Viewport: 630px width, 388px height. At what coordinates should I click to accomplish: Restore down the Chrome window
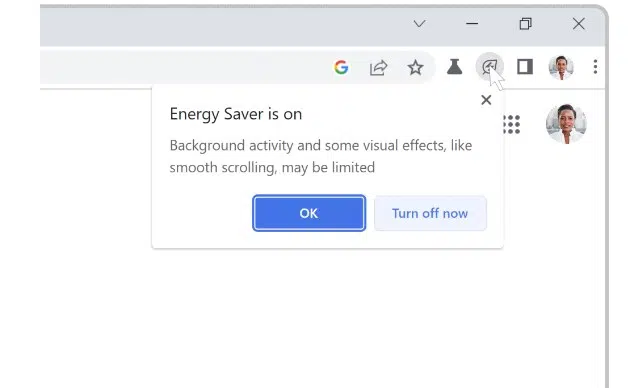[526, 24]
